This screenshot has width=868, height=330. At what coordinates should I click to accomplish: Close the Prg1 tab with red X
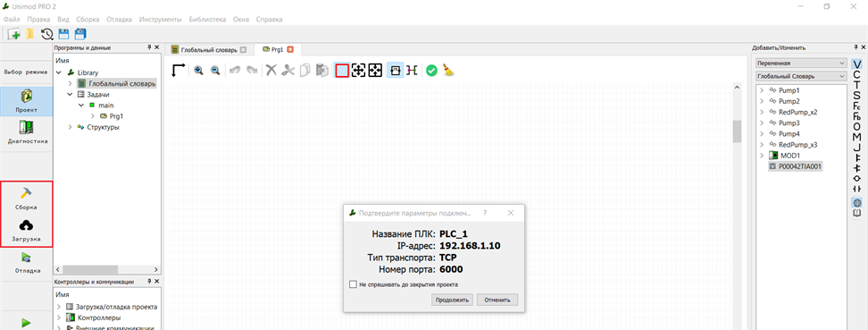coord(290,49)
